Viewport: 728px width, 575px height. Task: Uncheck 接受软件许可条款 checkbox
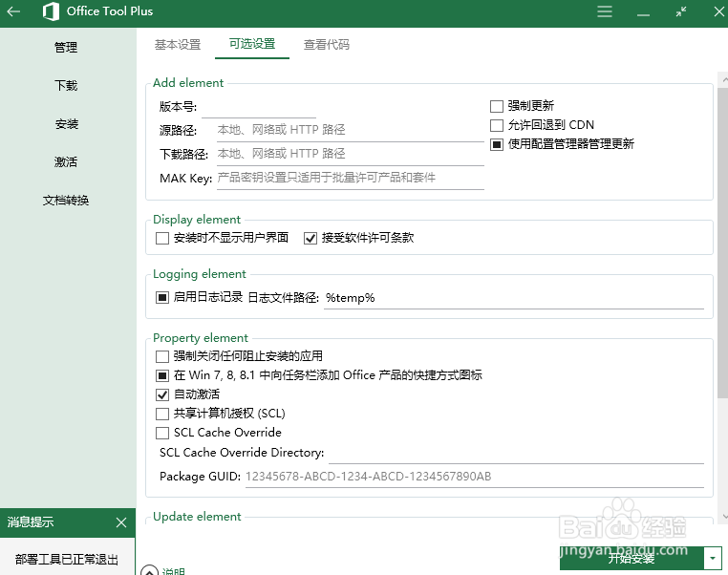coord(310,238)
